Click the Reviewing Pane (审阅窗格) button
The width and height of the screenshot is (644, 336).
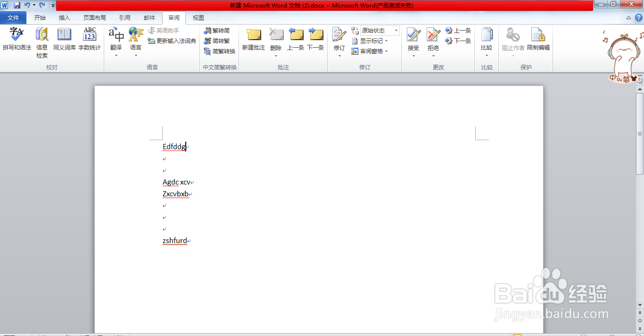(367, 51)
